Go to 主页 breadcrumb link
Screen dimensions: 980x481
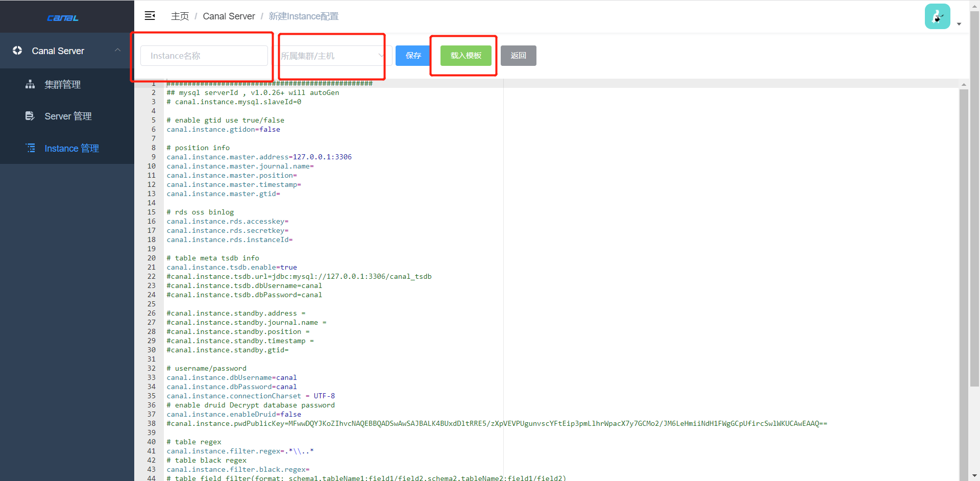(180, 16)
